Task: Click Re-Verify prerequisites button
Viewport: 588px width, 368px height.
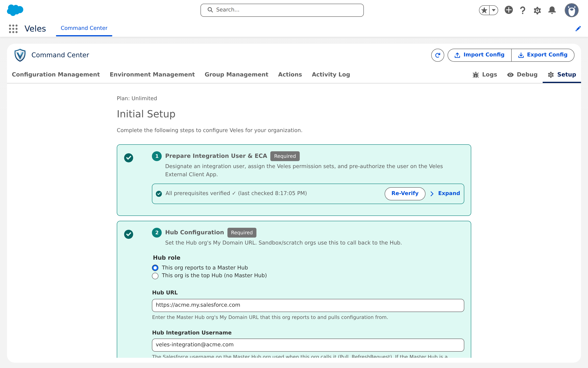Action: coord(405,193)
